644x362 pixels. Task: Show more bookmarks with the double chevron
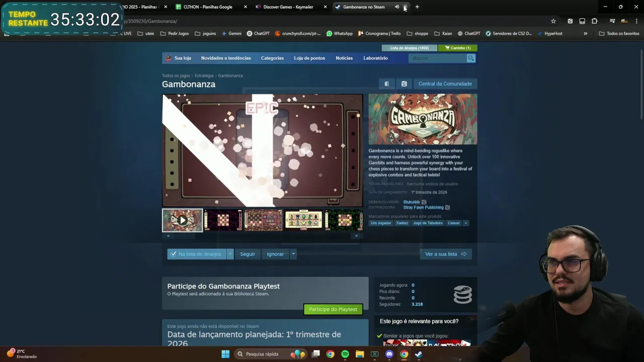pyautogui.click(x=585, y=34)
